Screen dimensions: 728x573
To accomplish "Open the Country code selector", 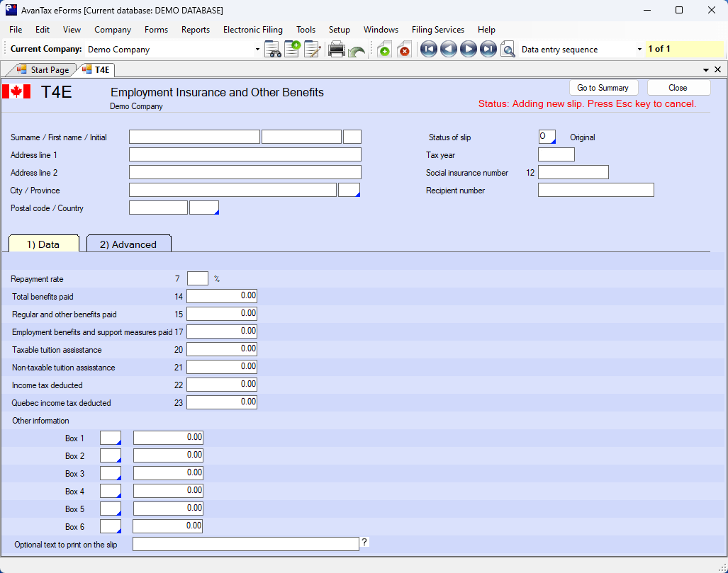I will pyautogui.click(x=203, y=208).
